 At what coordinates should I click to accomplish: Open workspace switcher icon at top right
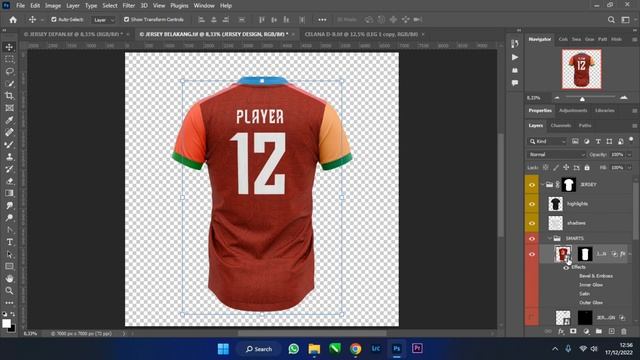626,20
